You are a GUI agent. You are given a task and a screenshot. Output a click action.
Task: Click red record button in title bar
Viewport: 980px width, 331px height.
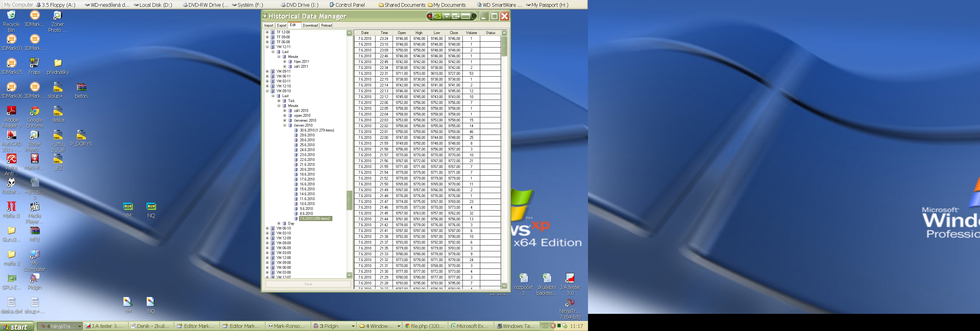point(429,16)
